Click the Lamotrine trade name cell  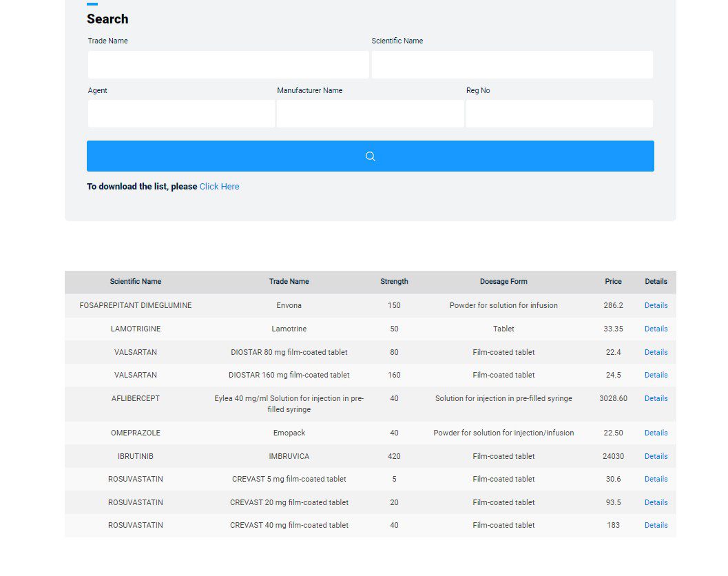click(289, 329)
